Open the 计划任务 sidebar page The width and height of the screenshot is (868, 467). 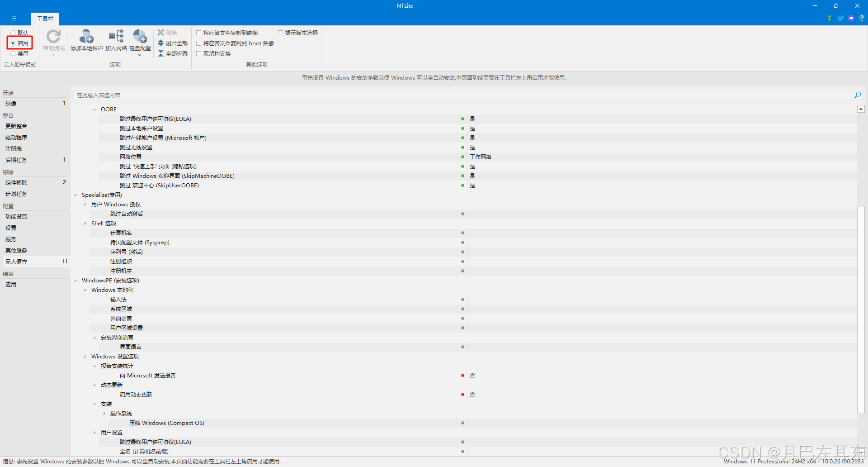point(35,194)
